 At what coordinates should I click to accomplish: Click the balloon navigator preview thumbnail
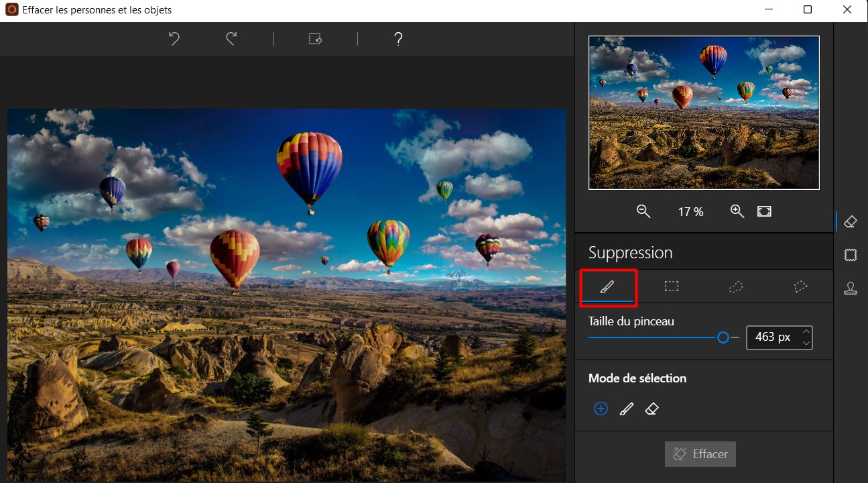(704, 113)
